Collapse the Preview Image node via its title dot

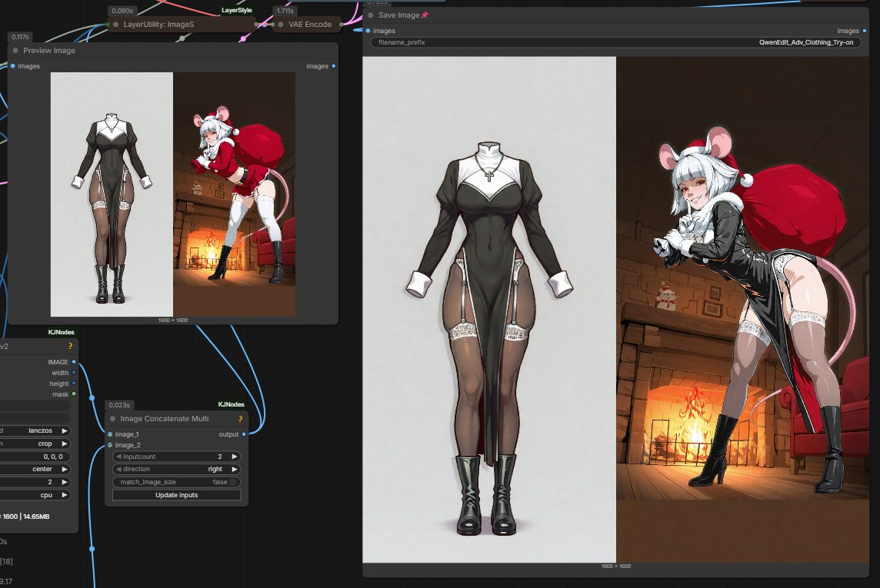coord(15,51)
